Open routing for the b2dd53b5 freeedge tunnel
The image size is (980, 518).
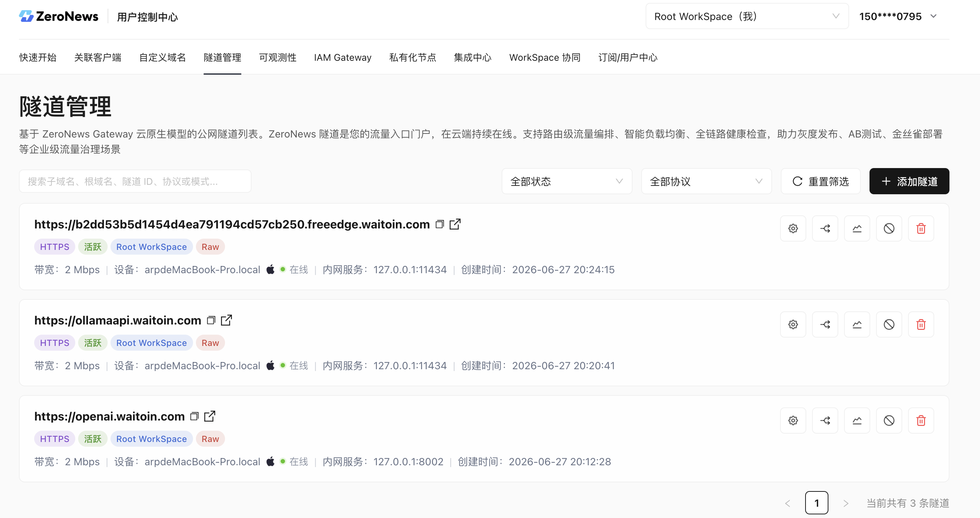pos(825,228)
